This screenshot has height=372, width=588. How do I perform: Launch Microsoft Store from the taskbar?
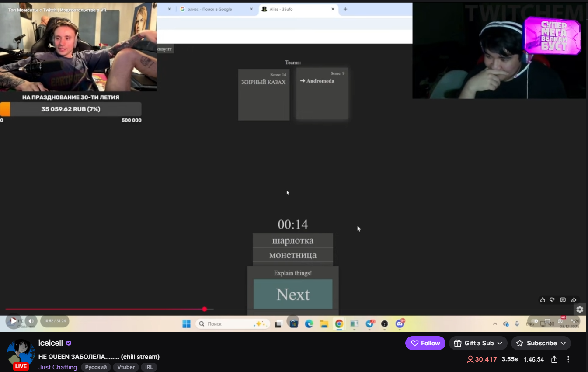click(294, 324)
